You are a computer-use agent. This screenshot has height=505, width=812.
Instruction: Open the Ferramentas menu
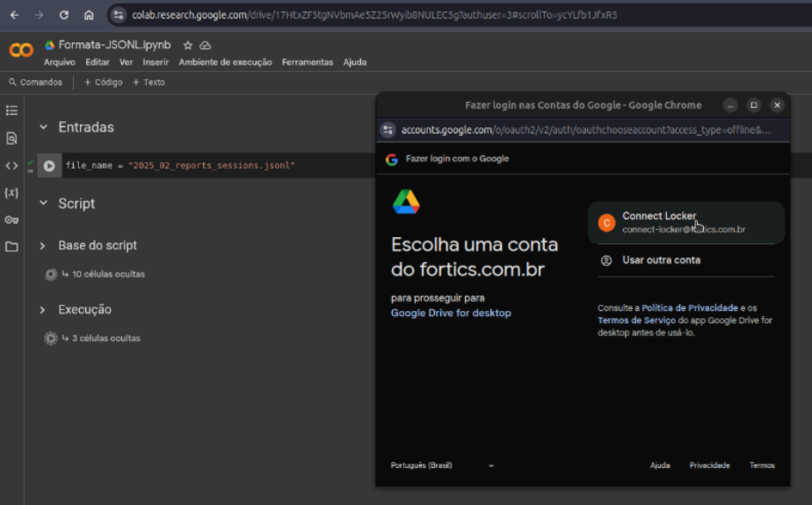coord(308,62)
